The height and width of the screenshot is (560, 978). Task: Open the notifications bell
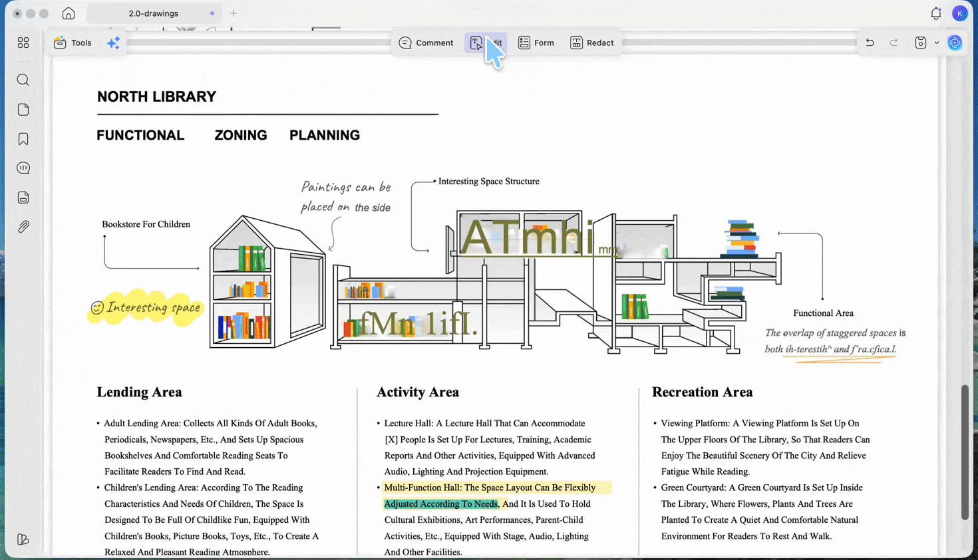tap(935, 13)
